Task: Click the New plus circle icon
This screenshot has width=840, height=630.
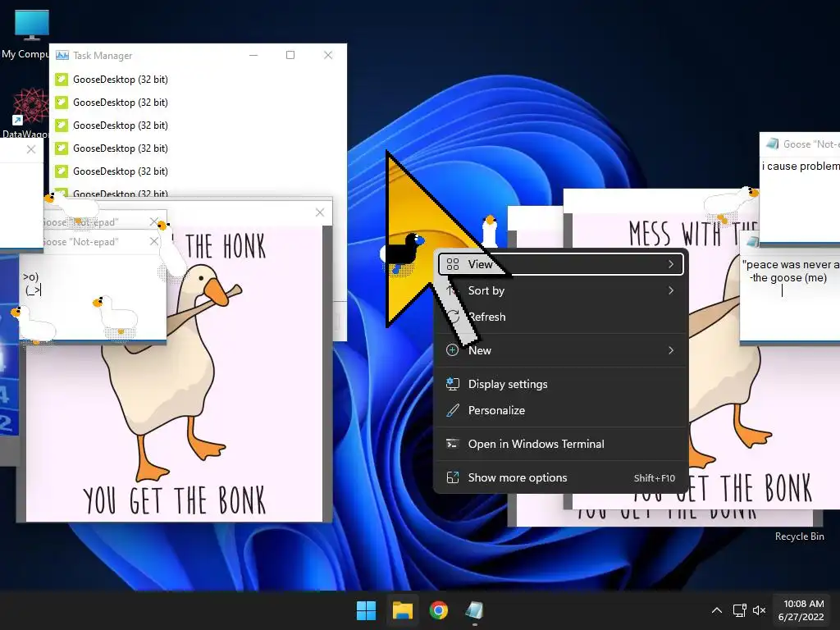Action: [x=453, y=350]
